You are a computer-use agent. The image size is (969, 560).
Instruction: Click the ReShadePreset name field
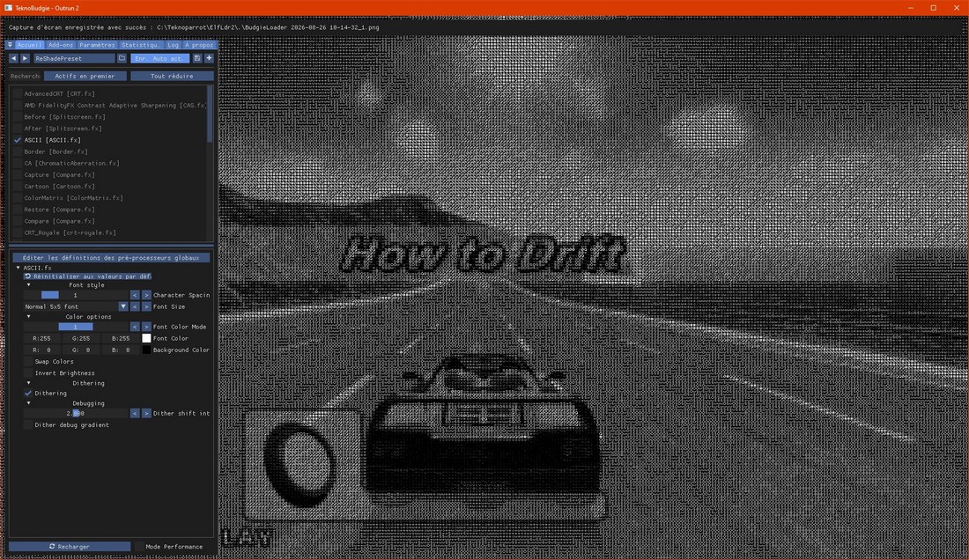[x=74, y=59]
